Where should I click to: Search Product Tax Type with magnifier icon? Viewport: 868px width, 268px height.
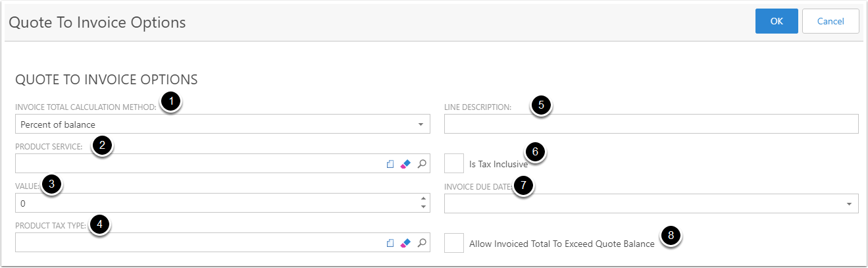(x=422, y=243)
